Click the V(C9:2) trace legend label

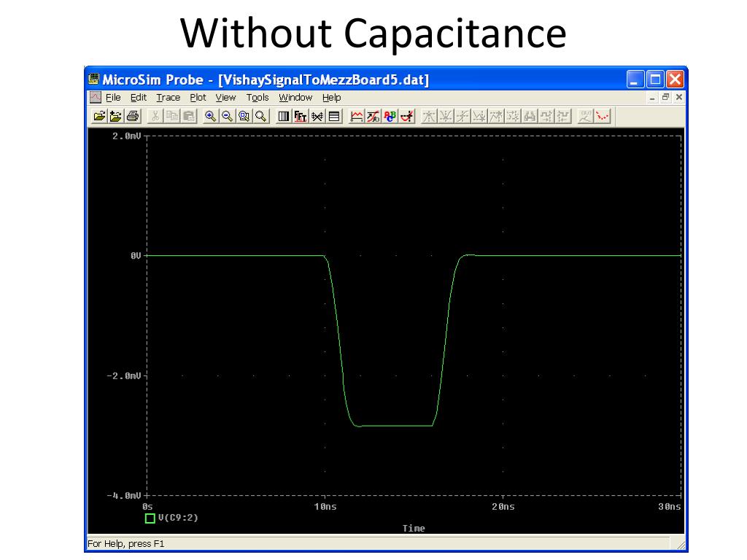tap(178, 518)
